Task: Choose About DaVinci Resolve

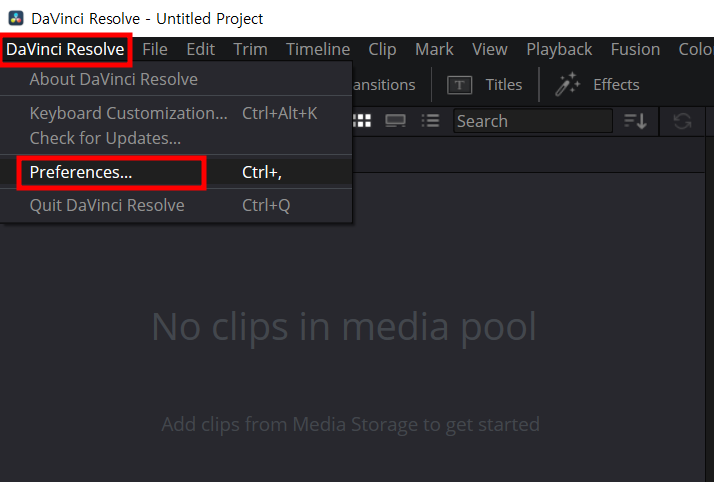Action: 176,79
